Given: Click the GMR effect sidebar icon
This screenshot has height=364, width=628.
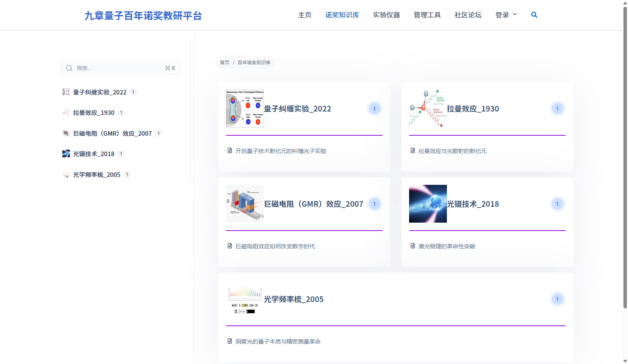Looking at the screenshot, I should pyautogui.click(x=66, y=133).
